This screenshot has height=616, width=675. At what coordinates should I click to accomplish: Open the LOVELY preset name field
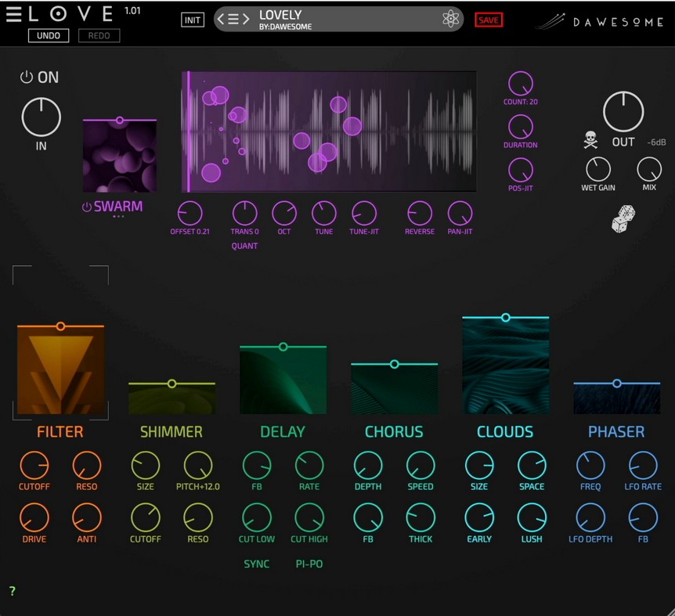point(338,20)
